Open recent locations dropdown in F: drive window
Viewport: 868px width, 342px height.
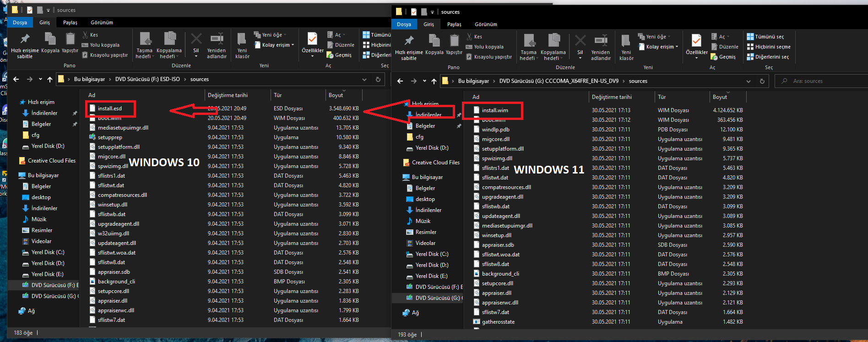click(40, 79)
